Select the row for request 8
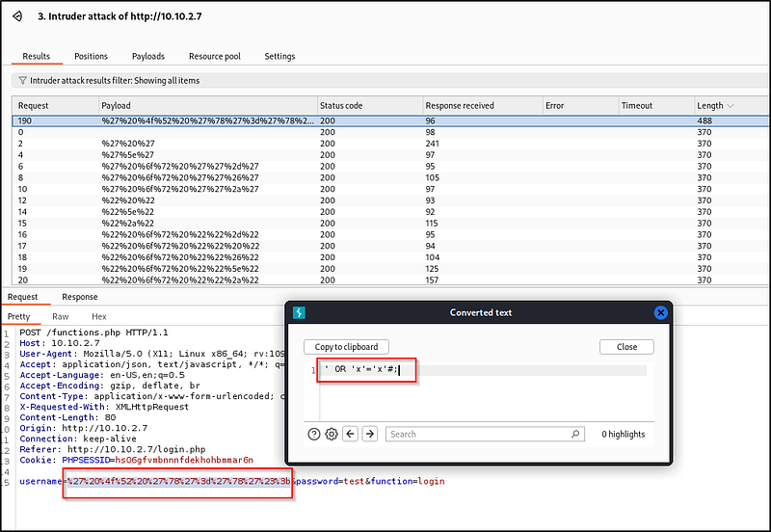 [x=389, y=177]
